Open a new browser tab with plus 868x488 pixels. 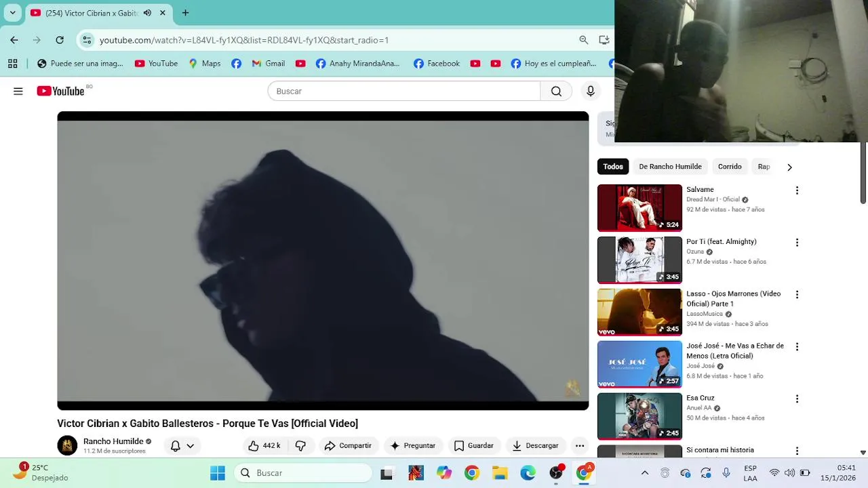pos(185,13)
